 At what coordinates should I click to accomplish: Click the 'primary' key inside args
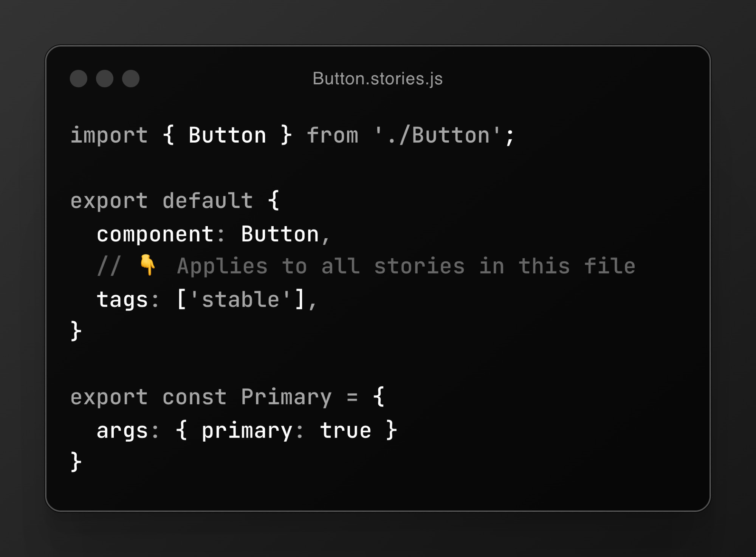point(247,431)
